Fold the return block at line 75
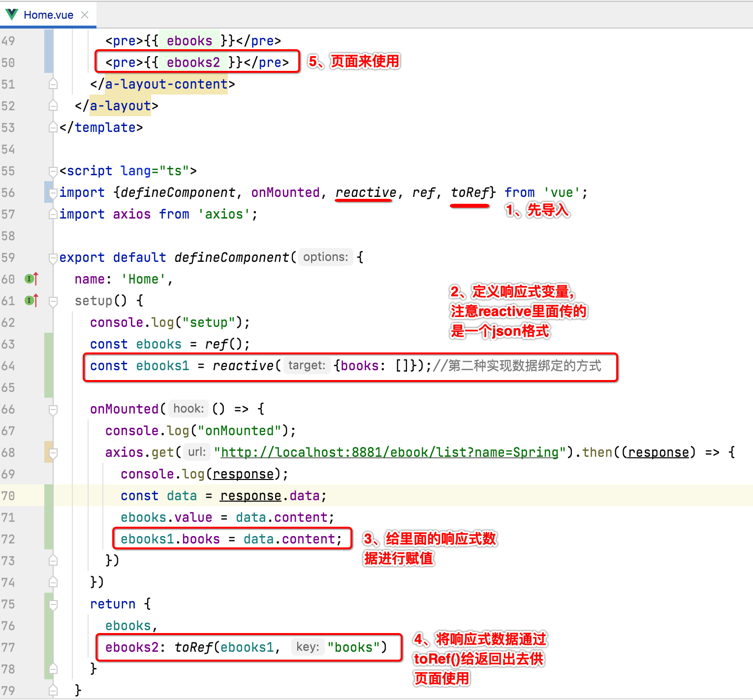 53,604
